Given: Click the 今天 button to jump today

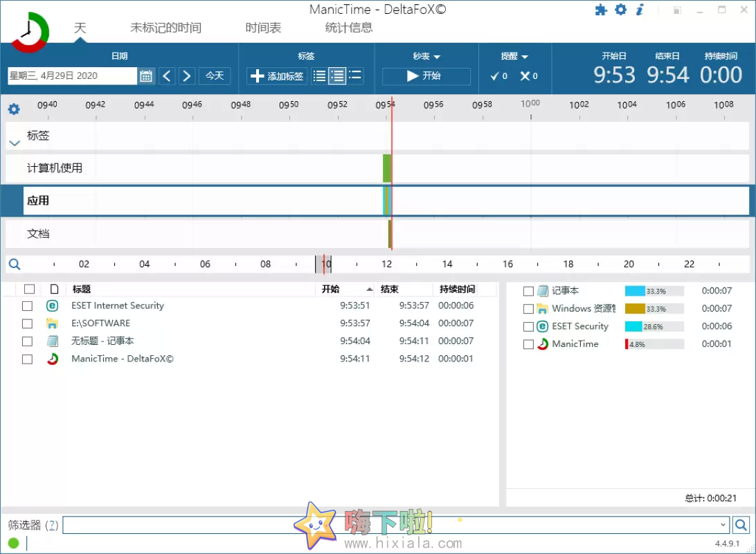Looking at the screenshot, I should 215,76.
